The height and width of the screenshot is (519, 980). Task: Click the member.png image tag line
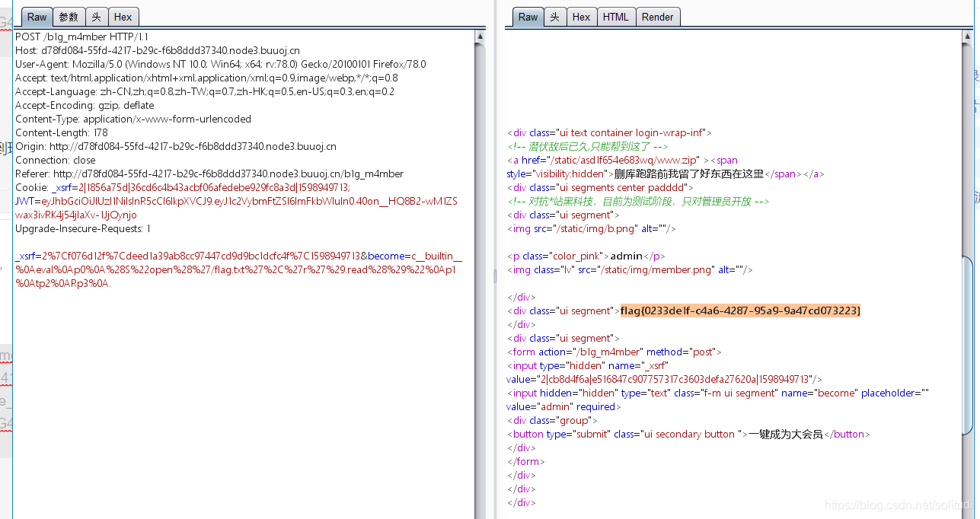(630, 269)
